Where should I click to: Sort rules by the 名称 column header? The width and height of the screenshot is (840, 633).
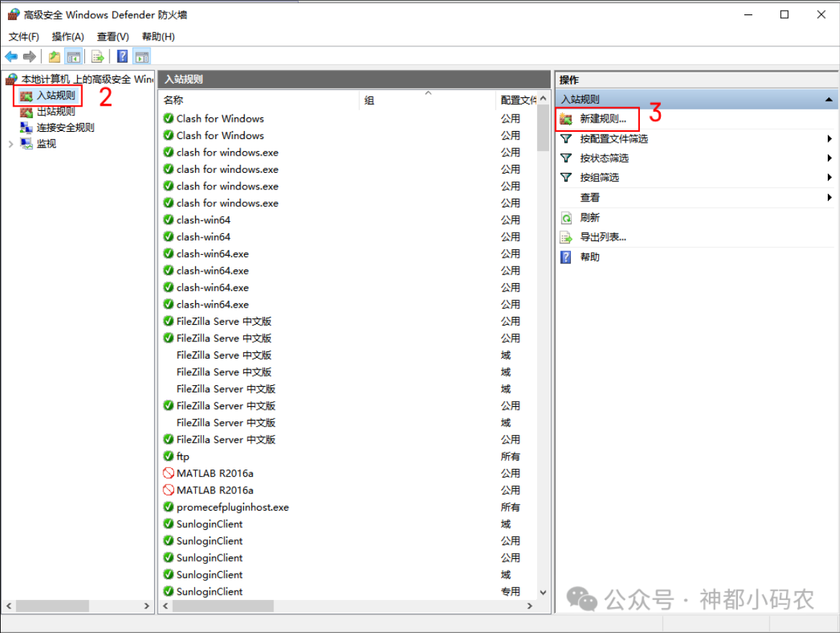pyautogui.click(x=260, y=100)
